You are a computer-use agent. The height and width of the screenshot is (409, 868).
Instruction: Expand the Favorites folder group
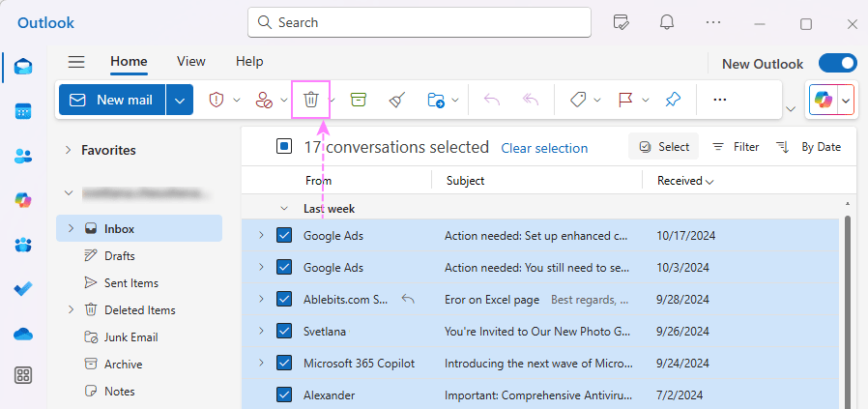68,150
